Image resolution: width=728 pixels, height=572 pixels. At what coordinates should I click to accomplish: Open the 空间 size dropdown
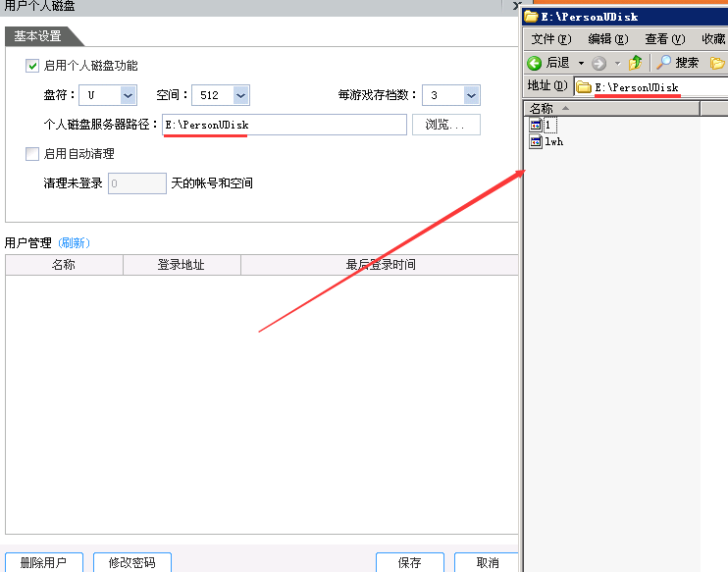tap(240, 95)
